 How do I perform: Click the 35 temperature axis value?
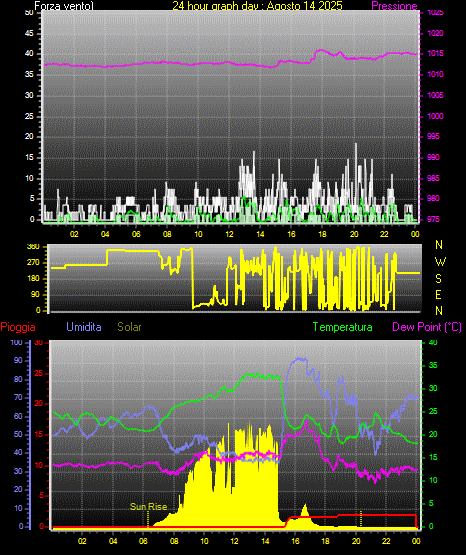click(433, 365)
